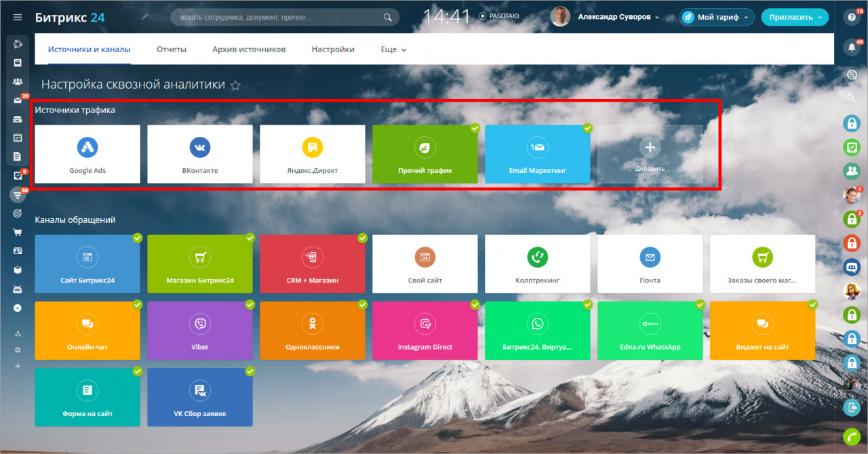Click the search input field
The height and width of the screenshot is (454, 868).
(x=285, y=18)
